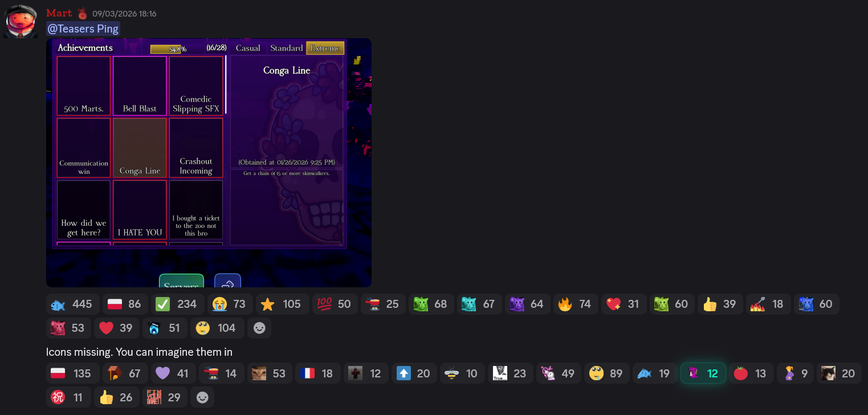
Task: Click the thumbs up reaction showing 26
Action: pos(116,397)
